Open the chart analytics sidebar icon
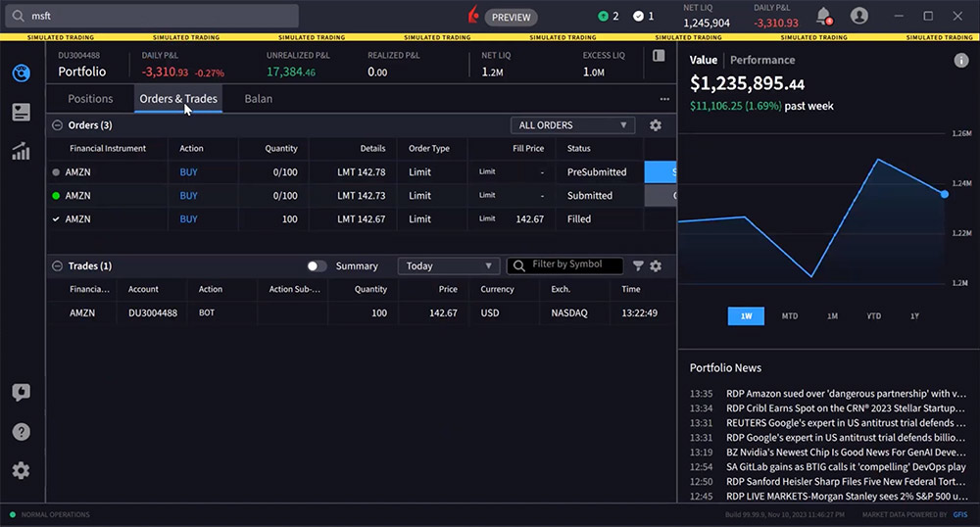 coord(21,152)
